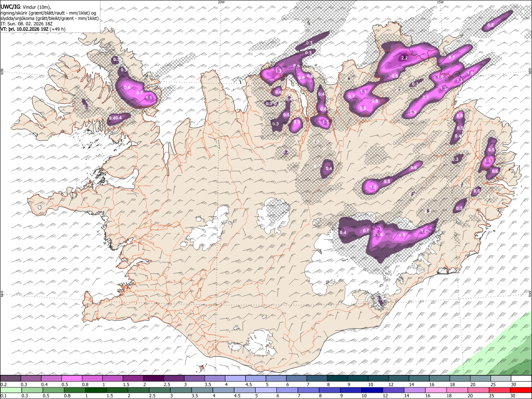Click the 1.5 precipitation value near east coast
This screenshot has height=399, width=532.
pos(488,160)
